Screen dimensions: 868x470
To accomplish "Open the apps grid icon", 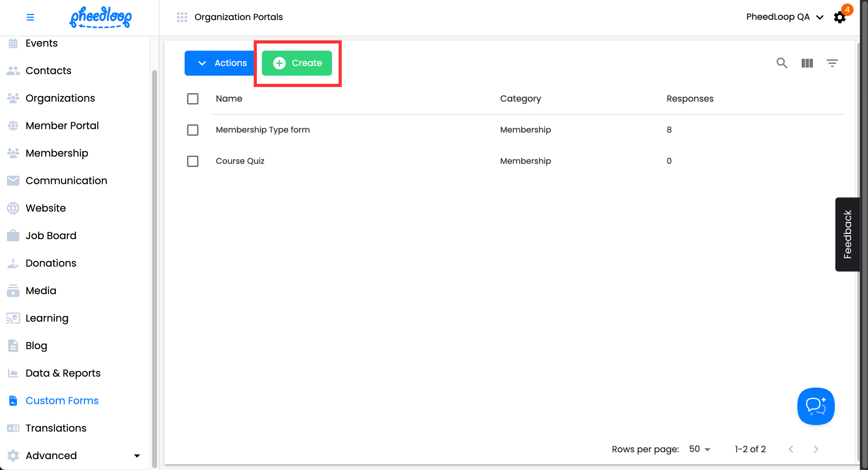I will 182,17.
